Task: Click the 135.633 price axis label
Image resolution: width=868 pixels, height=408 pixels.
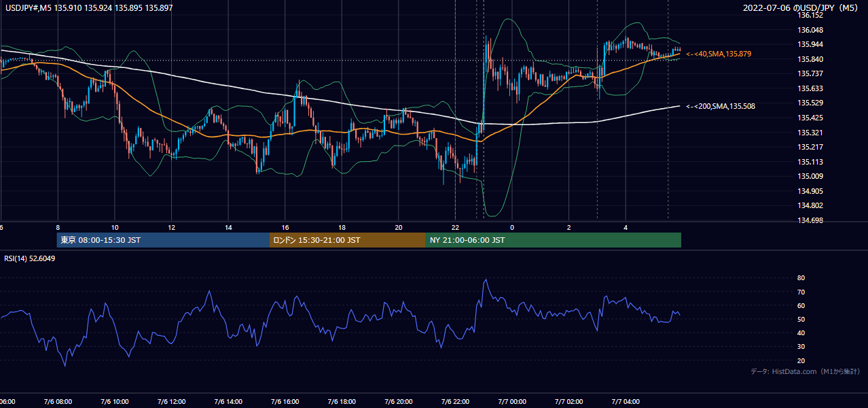Action: tap(810, 88)
